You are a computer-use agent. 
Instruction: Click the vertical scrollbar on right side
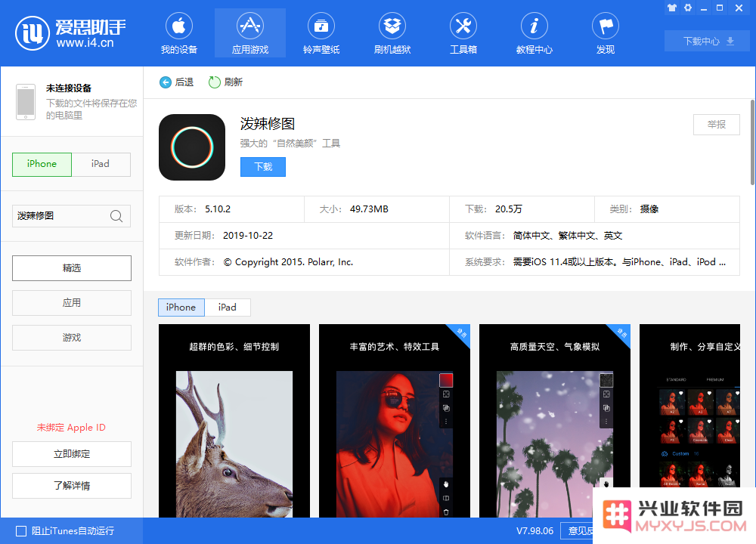click(x=753, y=142)
